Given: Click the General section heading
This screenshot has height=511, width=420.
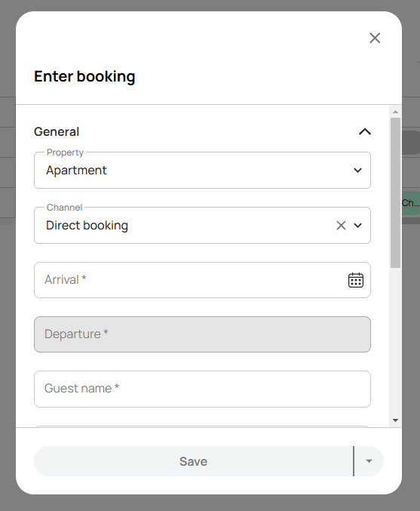Looking at the screenshot, I should [x=57, y=131].
